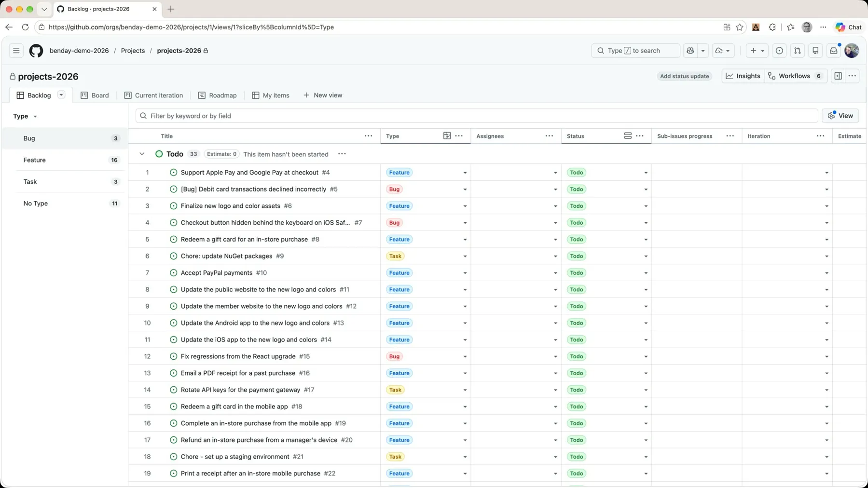This screenshot has height=488, width=868.
Task: Open issue Accept PayPal payments
Action: pos(216,273)
